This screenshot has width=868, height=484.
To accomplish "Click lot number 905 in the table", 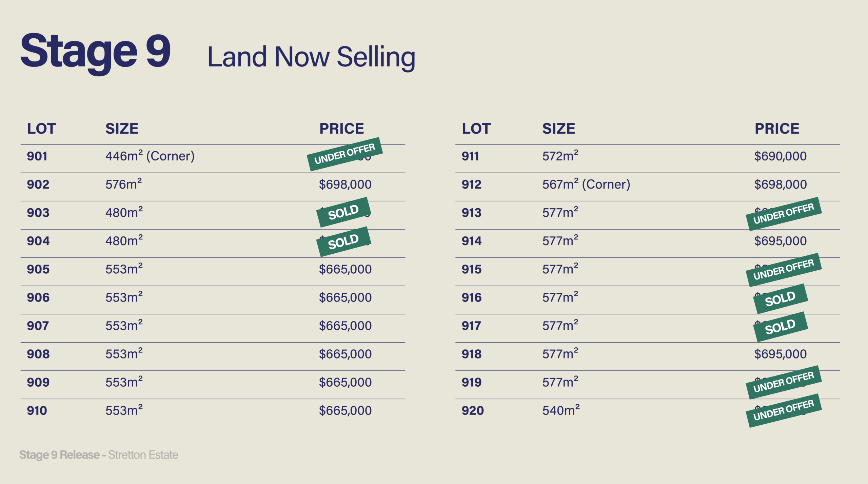I will tap(38, 269).
